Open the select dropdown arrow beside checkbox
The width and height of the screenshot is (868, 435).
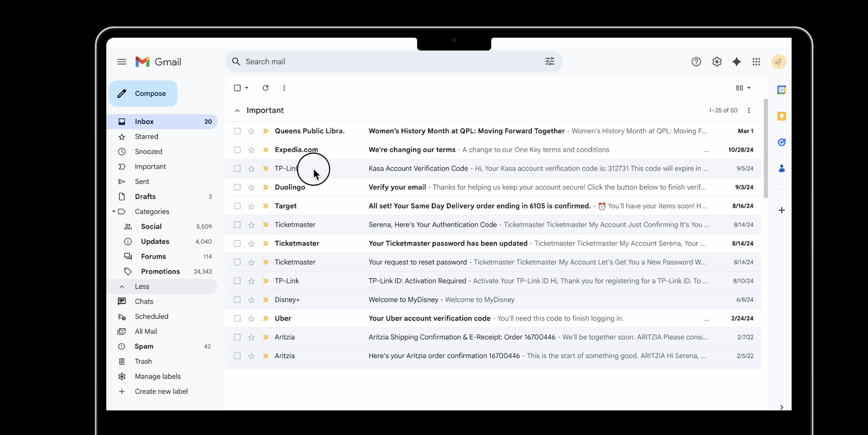(x=247, y=88)
